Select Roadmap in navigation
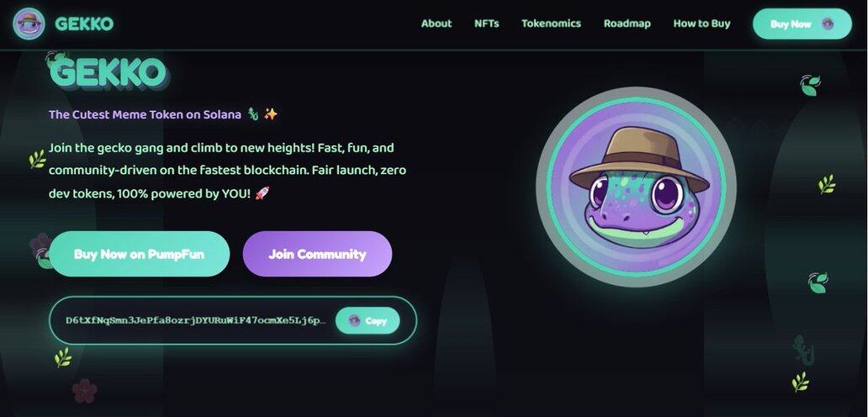The image size is (868, 417). 627,24
